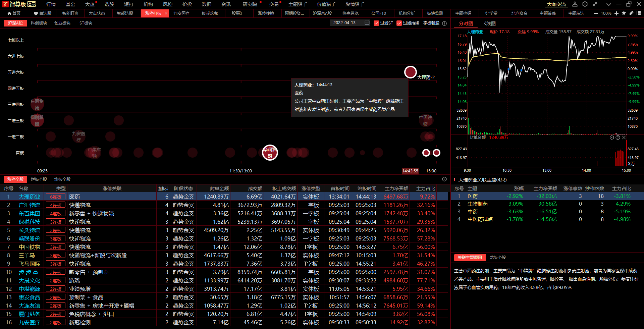Sort by the 主力净买额 column header

396,188
